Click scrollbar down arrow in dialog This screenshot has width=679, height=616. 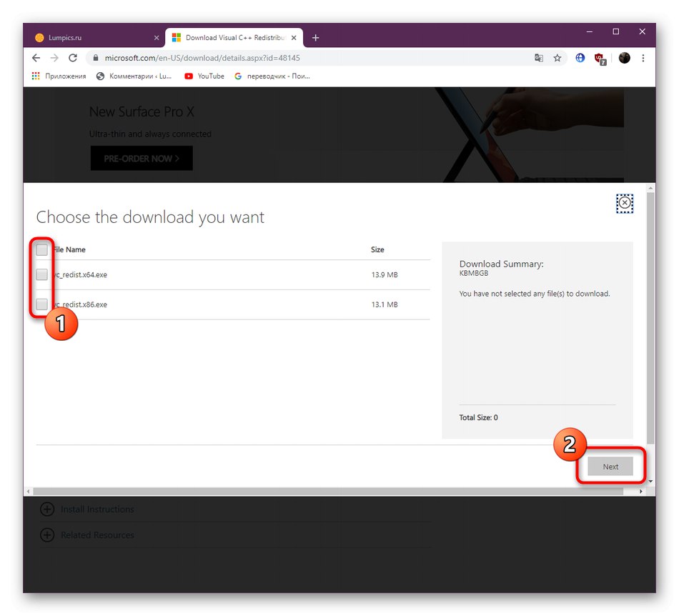click(x=650, y=482)
